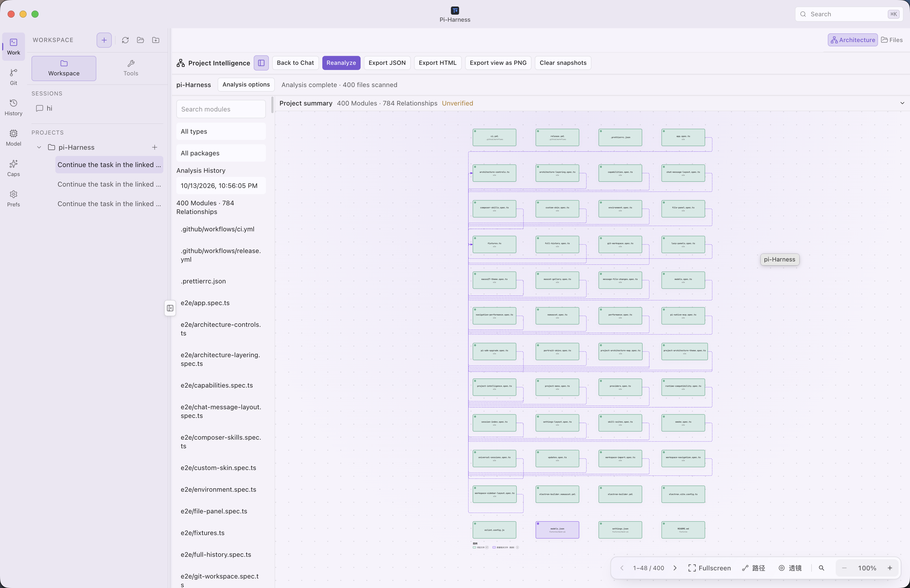Click the 透镜 lens tool
The height and width of the screenshot is (588, 910).
pos(790,568)
